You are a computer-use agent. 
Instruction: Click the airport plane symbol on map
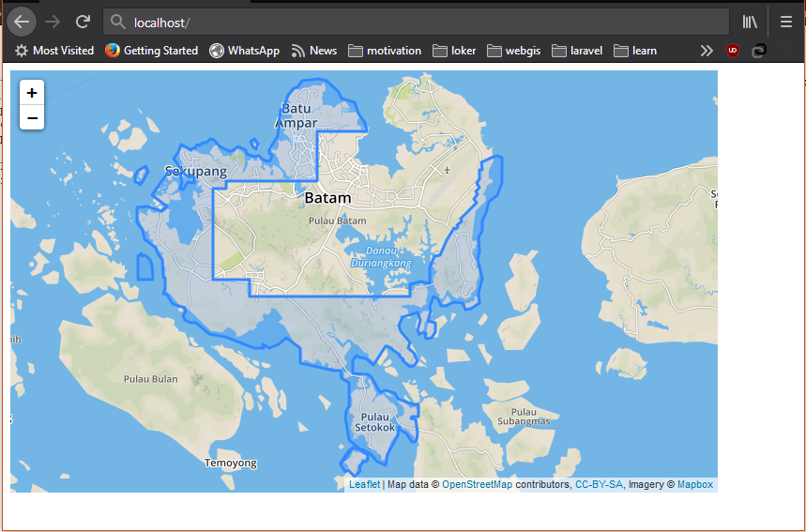447,170
